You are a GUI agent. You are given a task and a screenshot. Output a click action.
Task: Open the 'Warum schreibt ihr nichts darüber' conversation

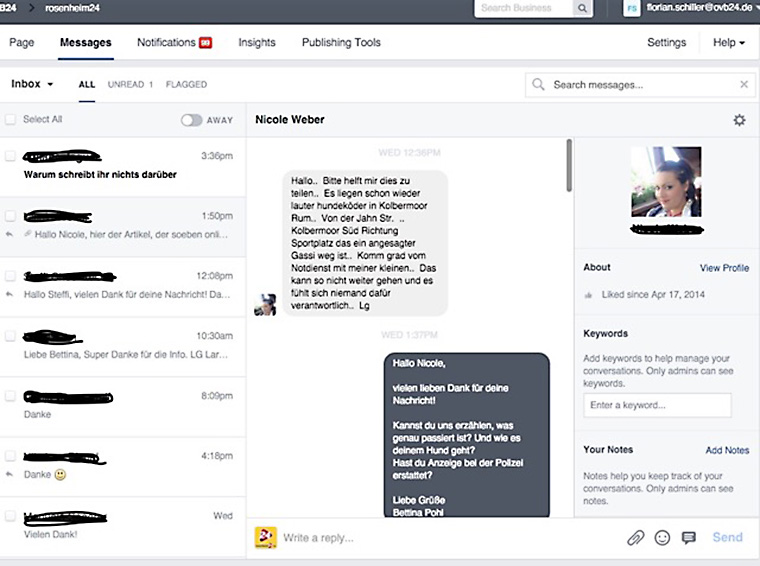(x=123, y=166)
